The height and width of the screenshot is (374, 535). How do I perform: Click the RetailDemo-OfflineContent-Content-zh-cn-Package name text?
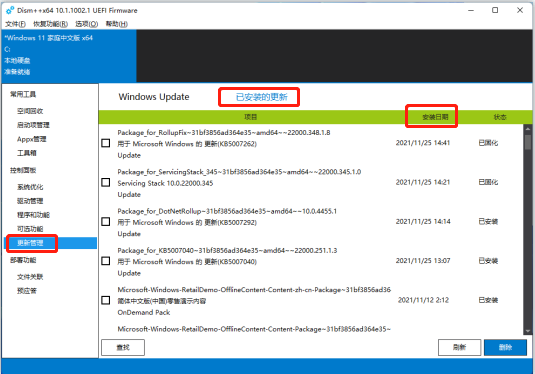click(x=254, y=290)
